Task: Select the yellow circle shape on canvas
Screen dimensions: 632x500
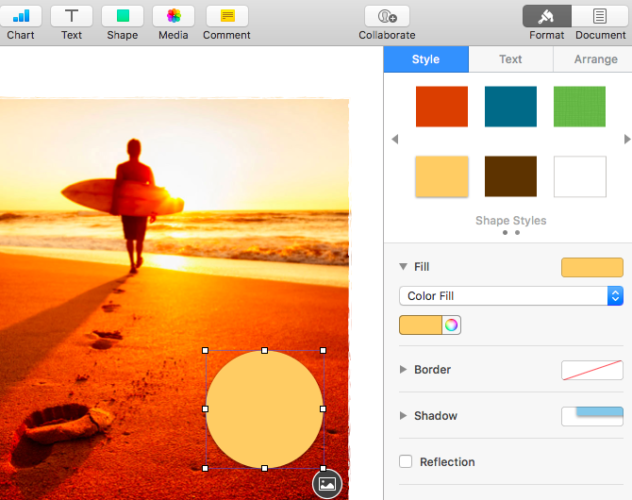Action: pyautogui.click(x=264, y=410)
